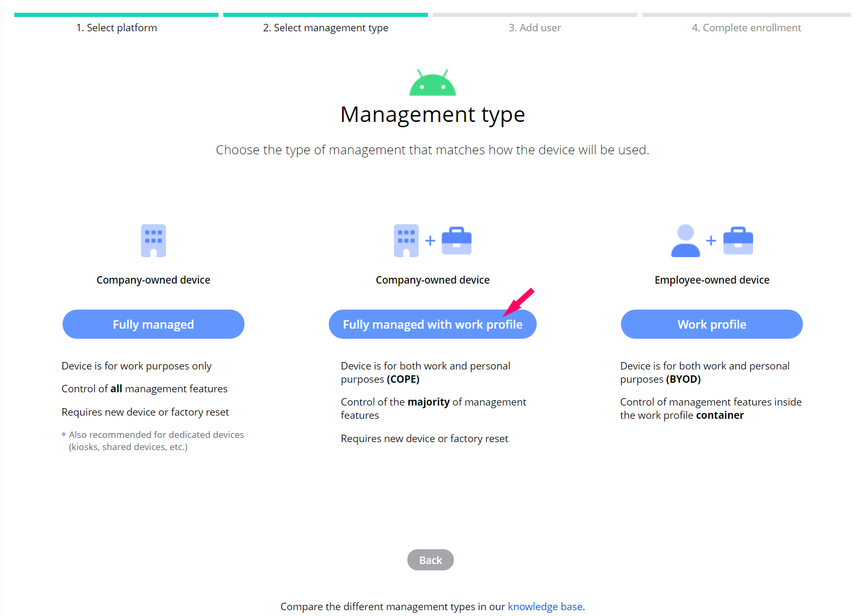Click the Management type heading

point(433,115)
